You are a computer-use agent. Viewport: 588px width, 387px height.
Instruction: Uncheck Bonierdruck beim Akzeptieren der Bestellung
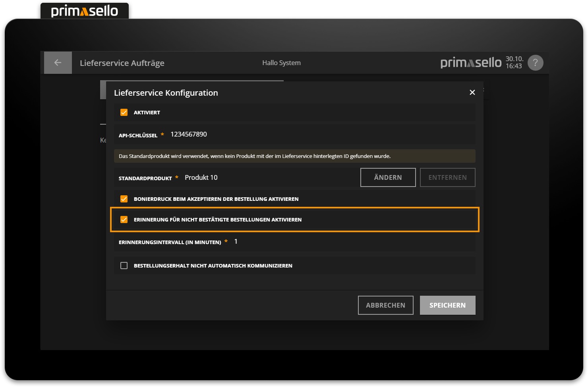click(124, 198)
